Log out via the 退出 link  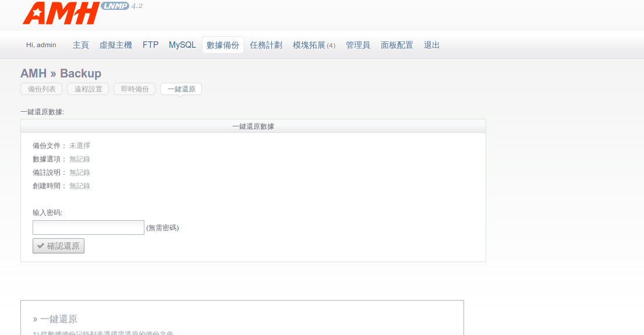[x=432, y=45]
